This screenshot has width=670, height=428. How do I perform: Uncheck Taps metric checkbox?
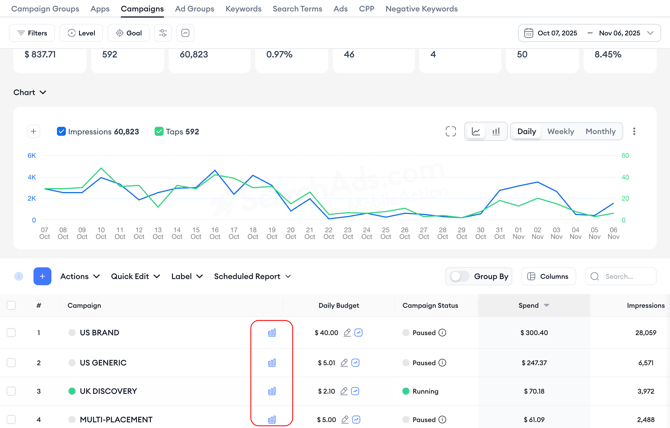pyautogui.click(x=159, y=132)
